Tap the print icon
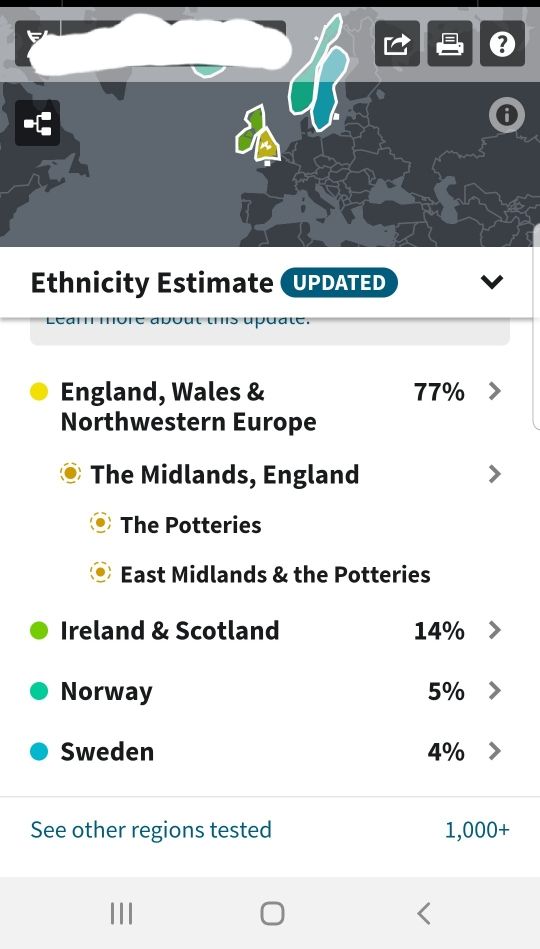Viewport: 540px width, 949px height. click(450, 44)
